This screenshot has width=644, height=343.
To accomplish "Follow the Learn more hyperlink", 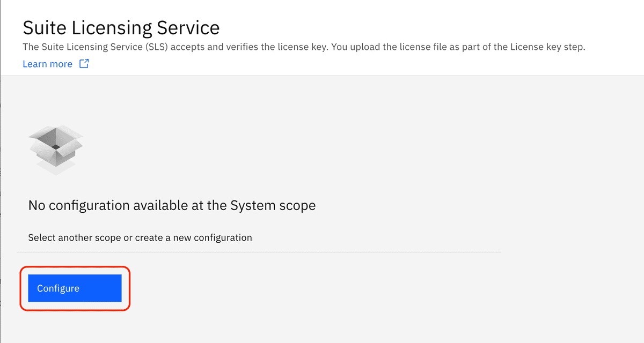I will click(x=47, y=63).
